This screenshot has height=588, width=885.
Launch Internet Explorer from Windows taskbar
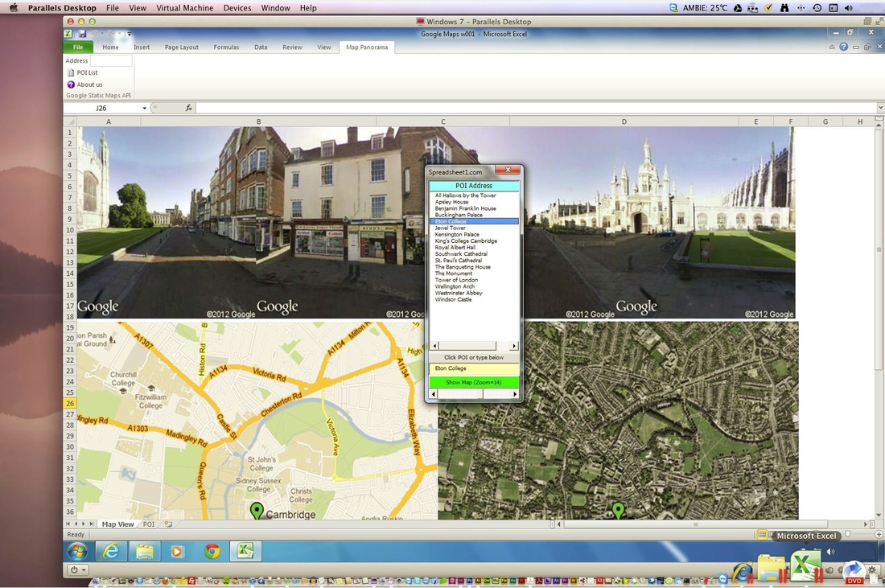click(x=111, y=551)
